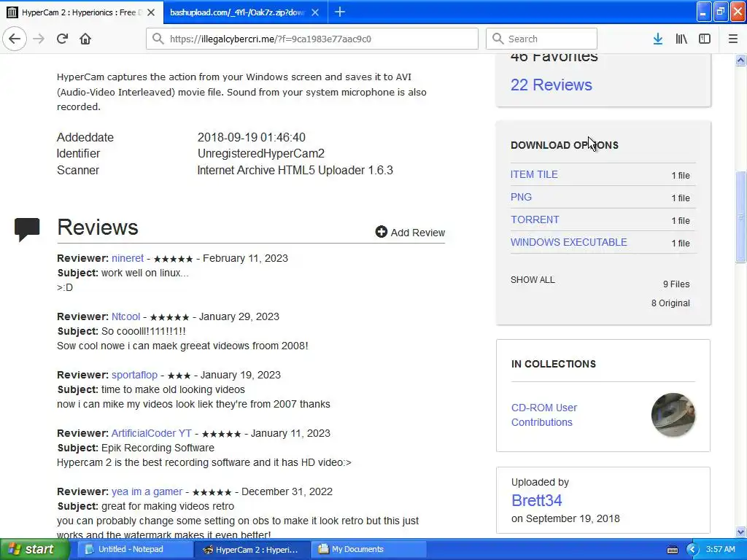The image size is (747, 560).
Task: Download the ITEM TILE option
Action: (x=534, y=174)
